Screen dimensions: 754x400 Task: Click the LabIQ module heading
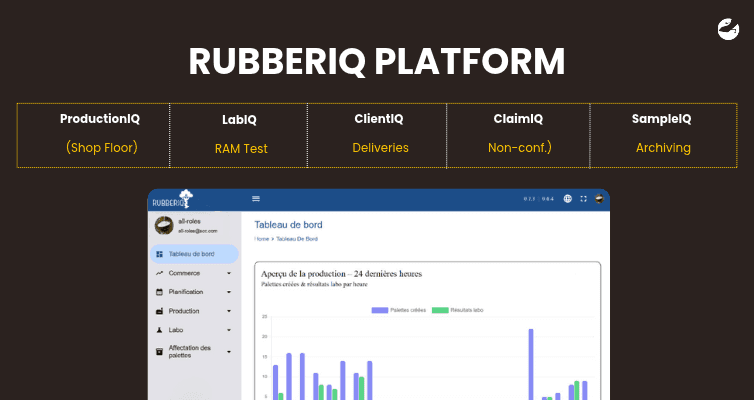239,120
